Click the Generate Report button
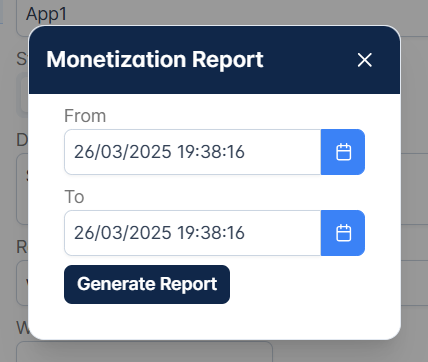 click(x=147, y=284)
